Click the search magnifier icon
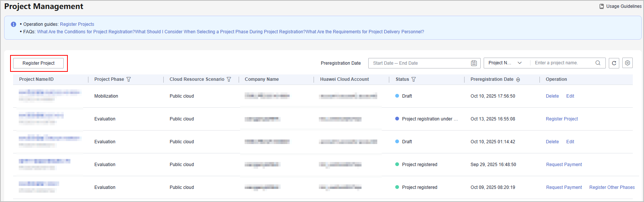644x202 pixels. click(x=598, y=63)
